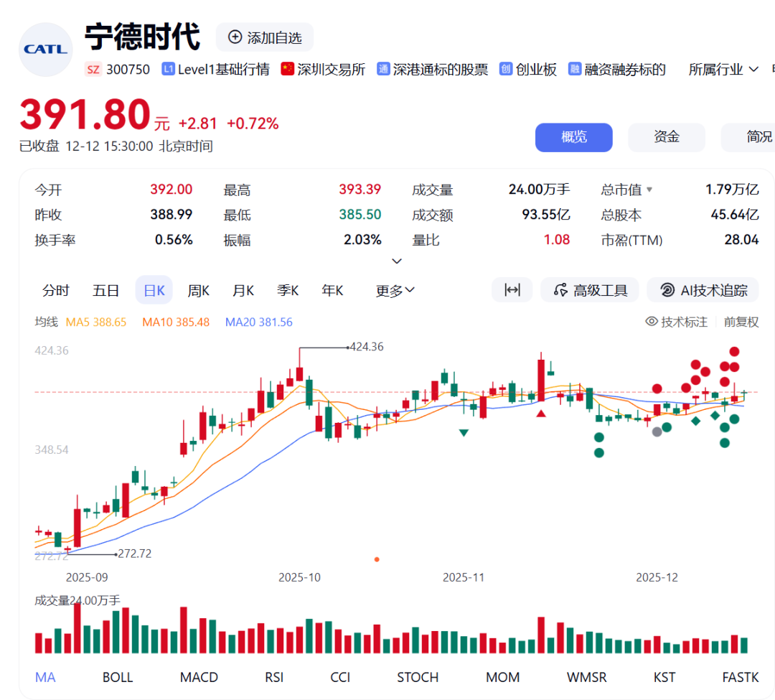Screen dimensions: 775x700
Task: Click the 创业板 board tag
Action: [x=528, y=70]
